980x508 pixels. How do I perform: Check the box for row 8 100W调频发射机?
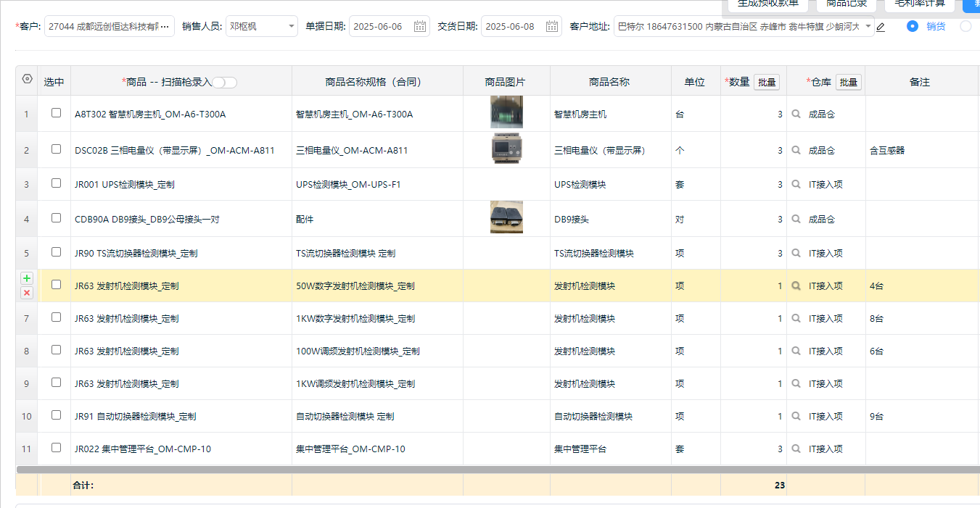[56, 350]
